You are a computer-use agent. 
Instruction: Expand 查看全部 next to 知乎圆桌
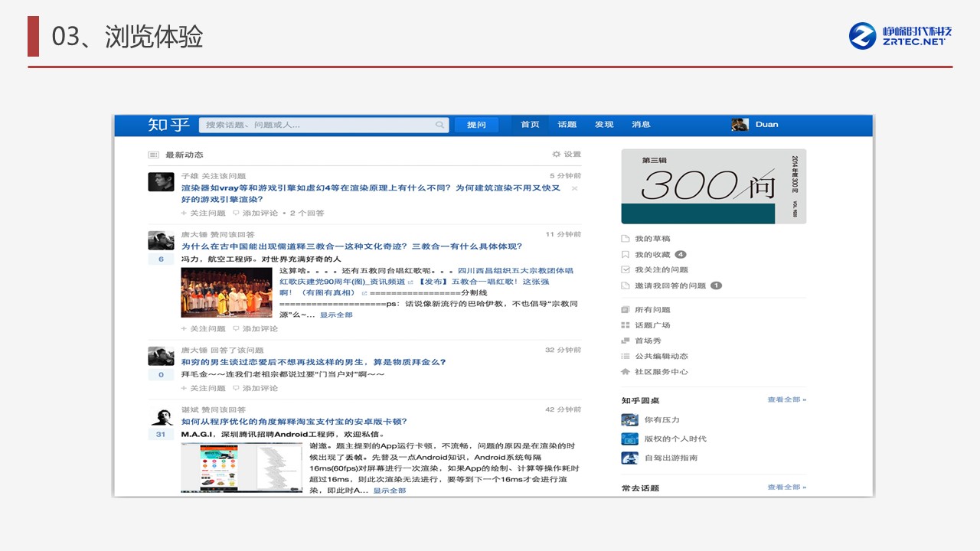coord(786,400)
